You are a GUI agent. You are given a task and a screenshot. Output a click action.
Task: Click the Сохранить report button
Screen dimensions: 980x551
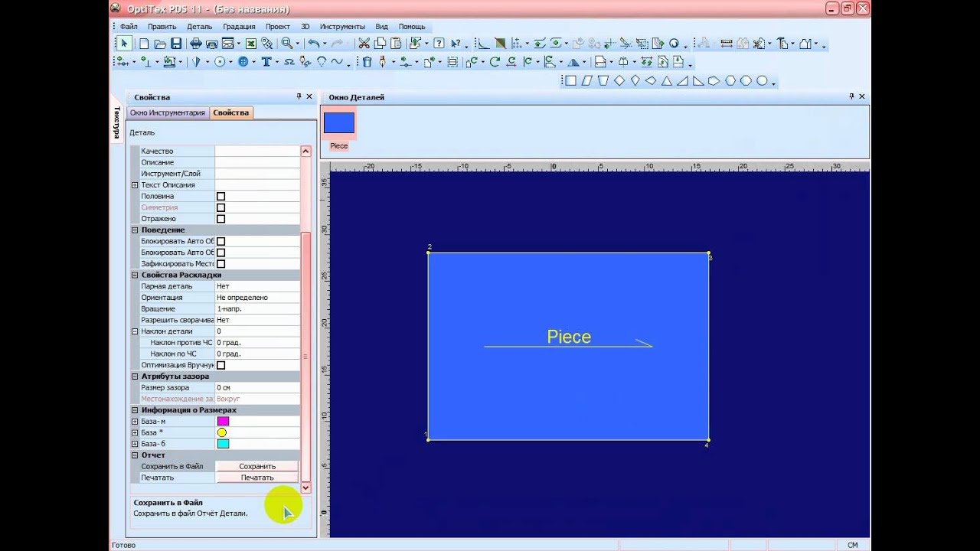(x=257, y=466)
